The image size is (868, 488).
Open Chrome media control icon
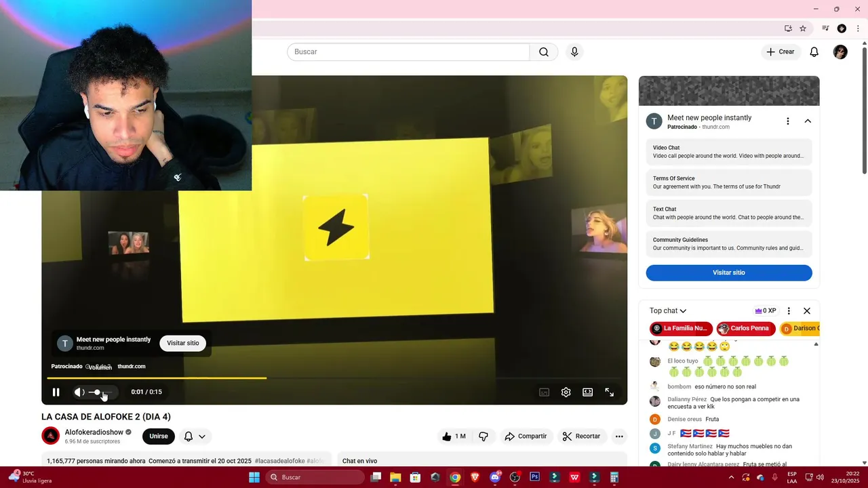coord(825,28)
